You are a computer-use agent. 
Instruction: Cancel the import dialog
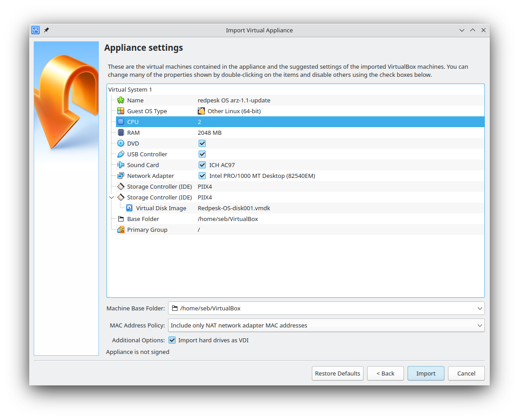466,373
